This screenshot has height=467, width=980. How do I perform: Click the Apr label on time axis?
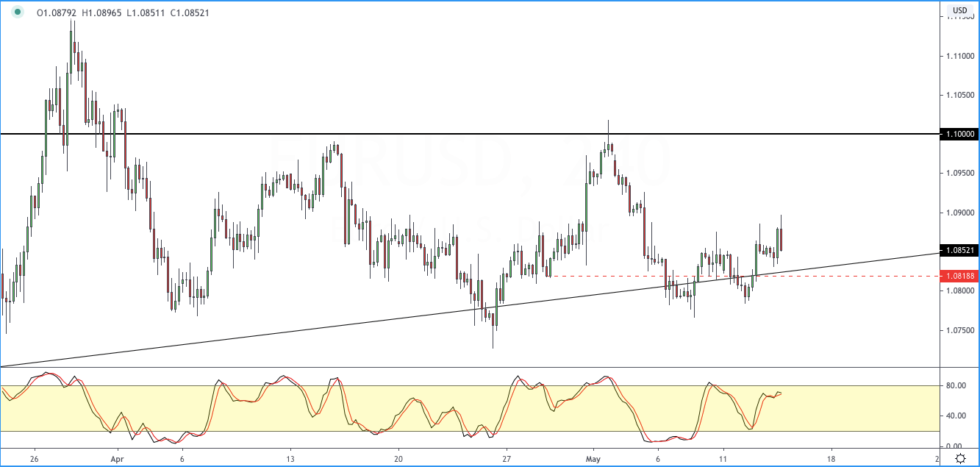117,457
